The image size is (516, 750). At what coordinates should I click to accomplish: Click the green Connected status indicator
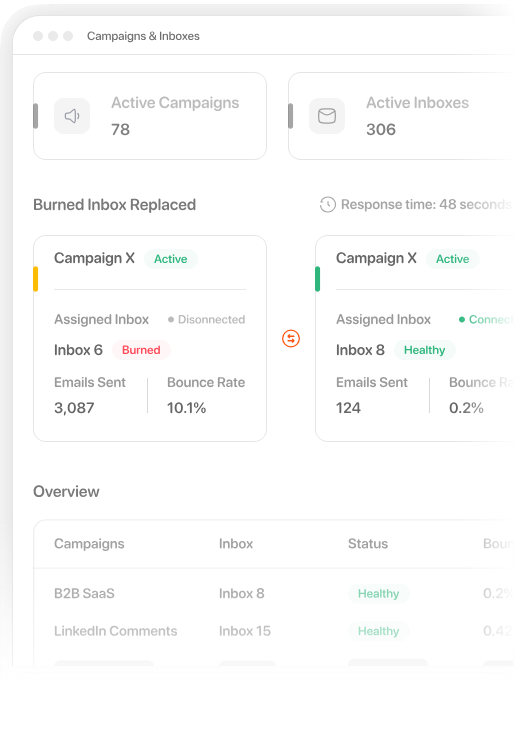pos(487,320)
